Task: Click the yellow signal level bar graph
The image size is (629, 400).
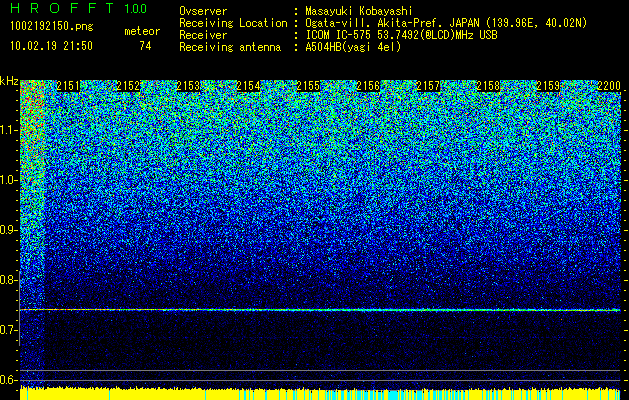Action: coord(320,394)
